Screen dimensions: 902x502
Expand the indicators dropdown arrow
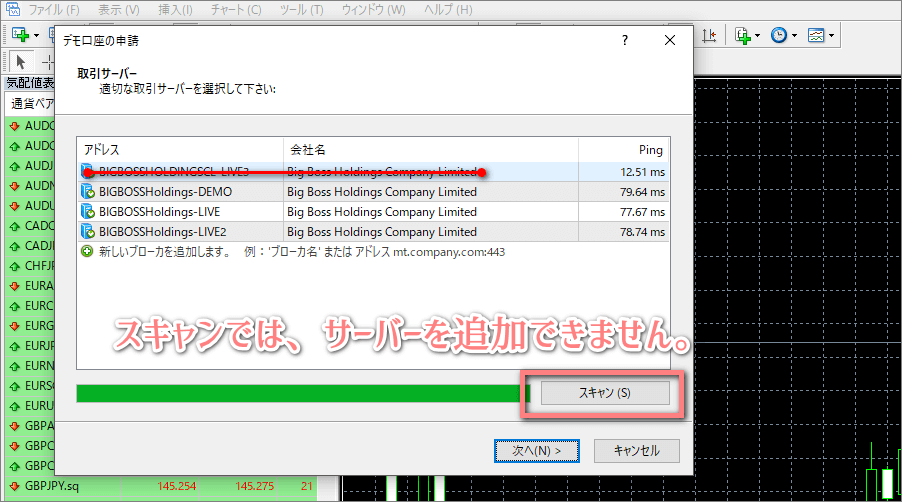coord(757,36)
